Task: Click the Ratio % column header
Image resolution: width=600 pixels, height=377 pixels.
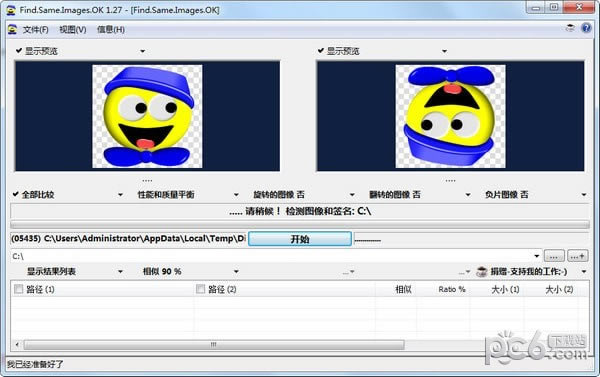Action: [x=452, y=289]
